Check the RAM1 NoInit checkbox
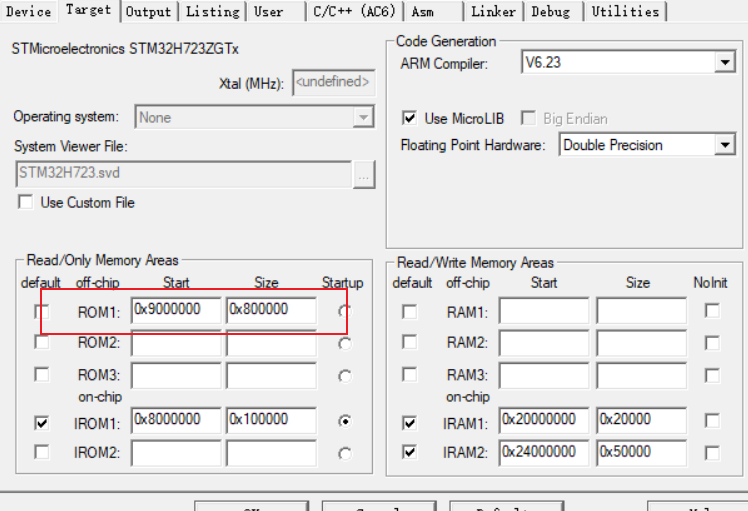 pos(712,311)
